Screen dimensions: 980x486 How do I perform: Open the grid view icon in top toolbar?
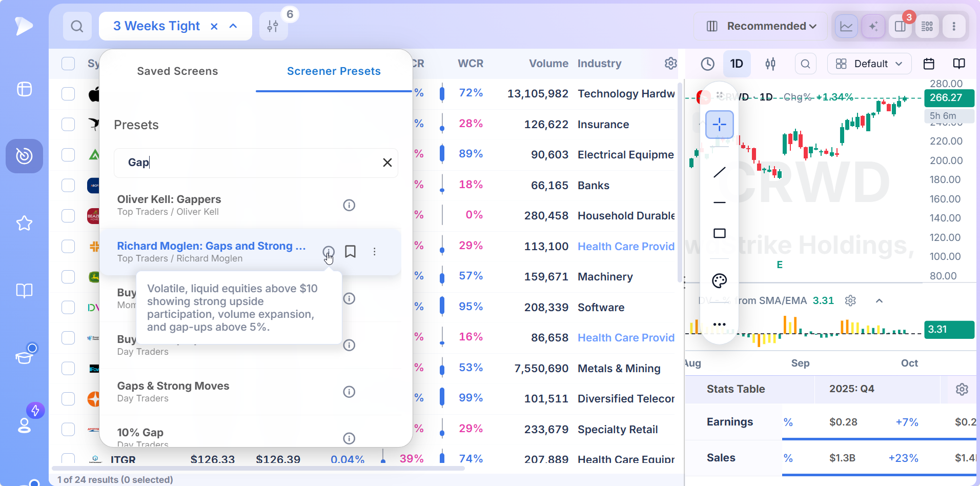click(x=927, y=26)
